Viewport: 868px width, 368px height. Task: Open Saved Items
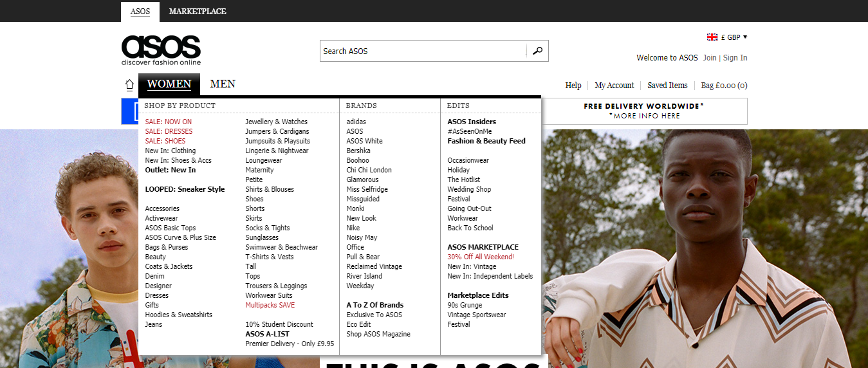667,86
